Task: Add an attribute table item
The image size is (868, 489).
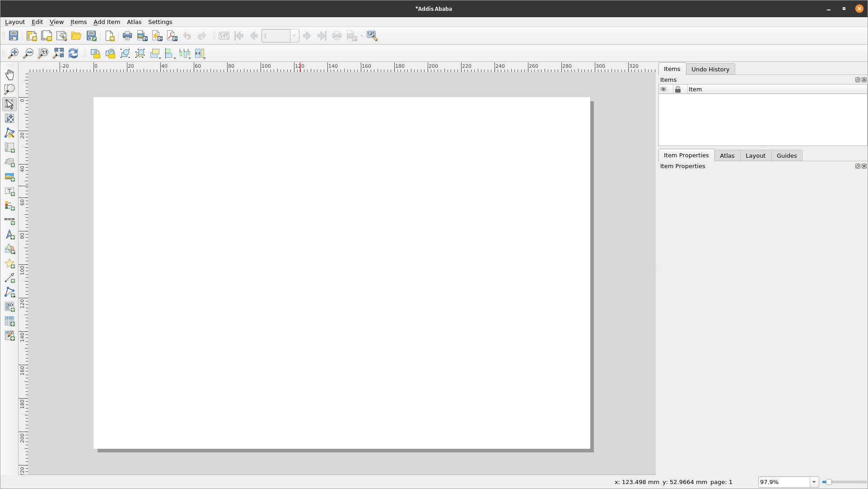Action: click(9, 321)
